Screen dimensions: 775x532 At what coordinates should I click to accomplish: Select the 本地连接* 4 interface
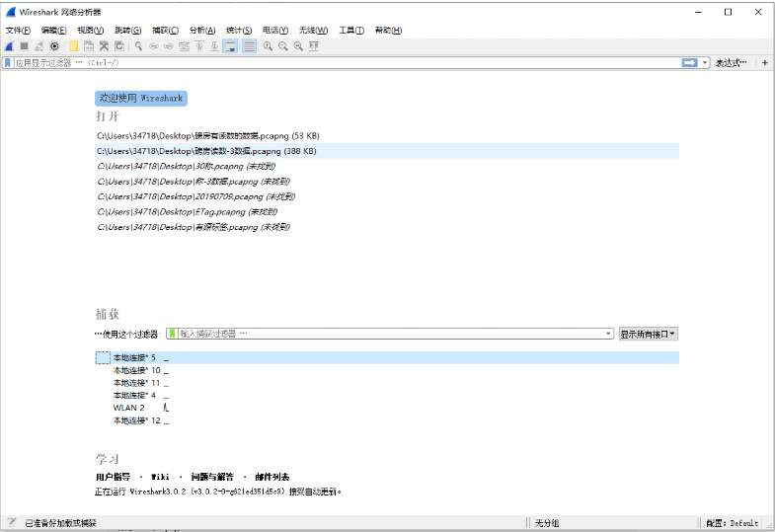click(x=387, y=395)
